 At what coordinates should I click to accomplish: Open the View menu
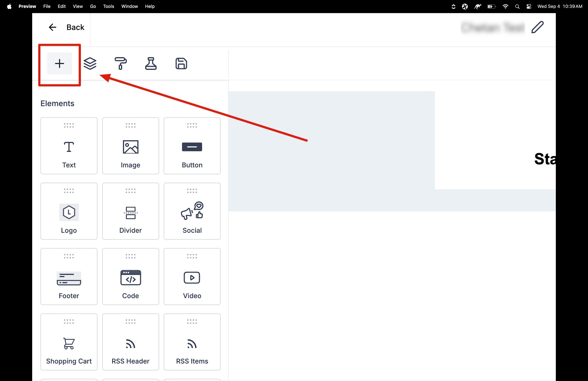pos(78,6)
